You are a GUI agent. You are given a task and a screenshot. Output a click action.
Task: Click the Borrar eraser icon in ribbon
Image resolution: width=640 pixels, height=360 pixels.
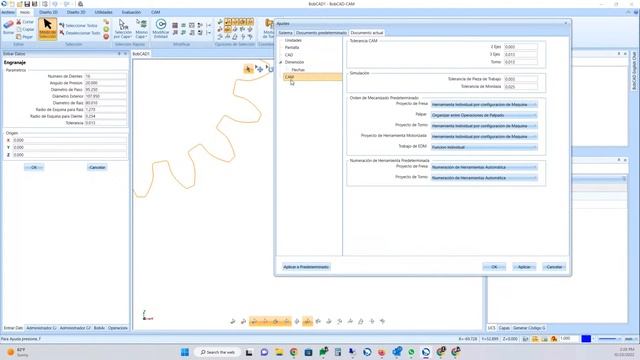8,25
